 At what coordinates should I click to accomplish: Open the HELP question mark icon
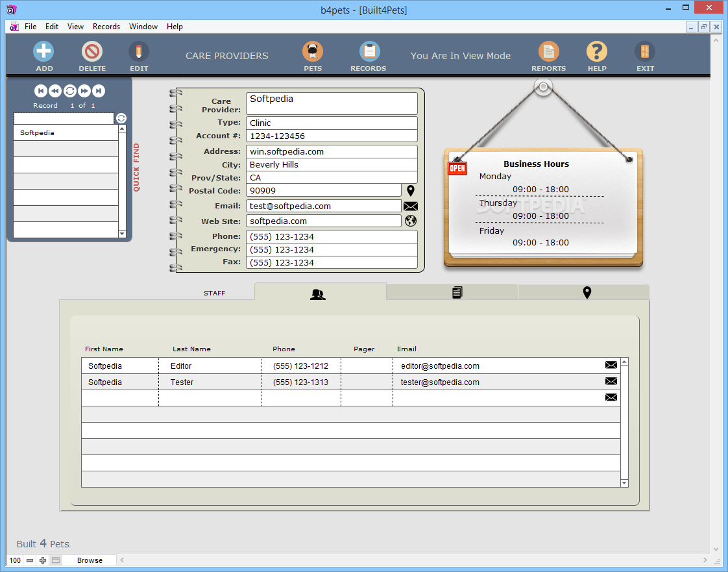(x=596, y=51)
